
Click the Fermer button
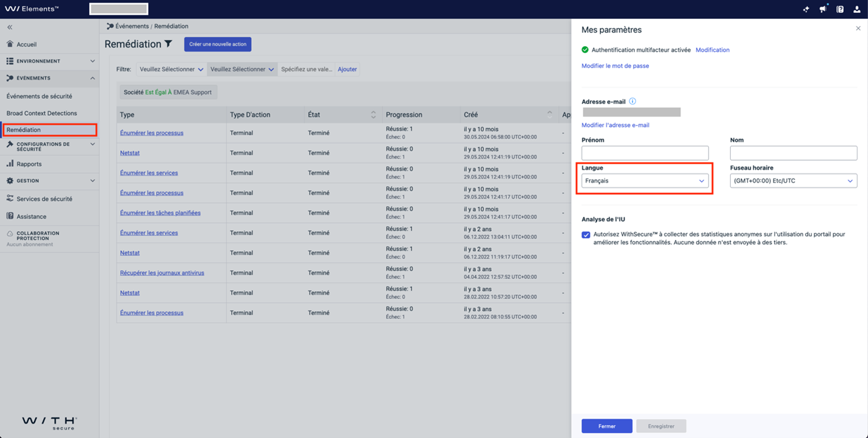(607, 426)
